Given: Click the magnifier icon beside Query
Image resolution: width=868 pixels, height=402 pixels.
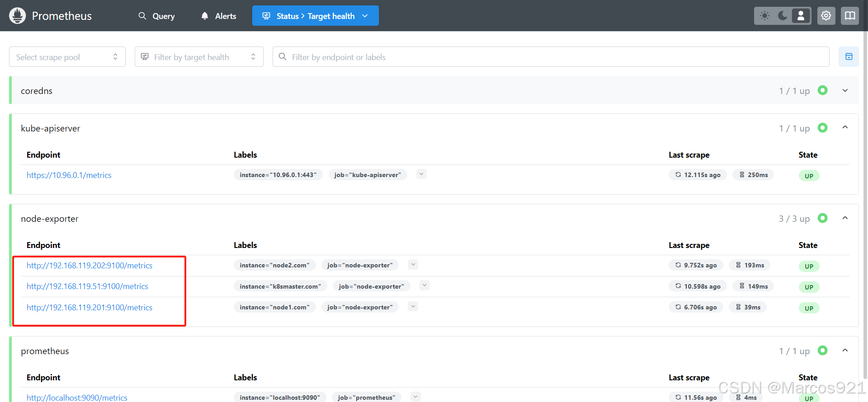Looking at the screenshot, I should (142, 16).
